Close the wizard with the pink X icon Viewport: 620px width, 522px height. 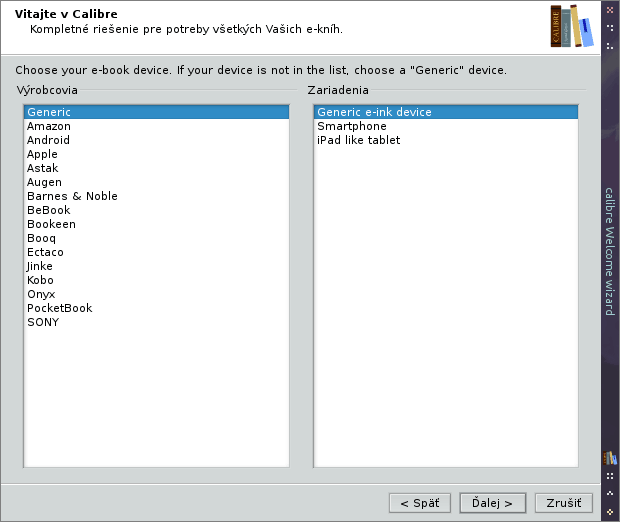click(610, 10)
